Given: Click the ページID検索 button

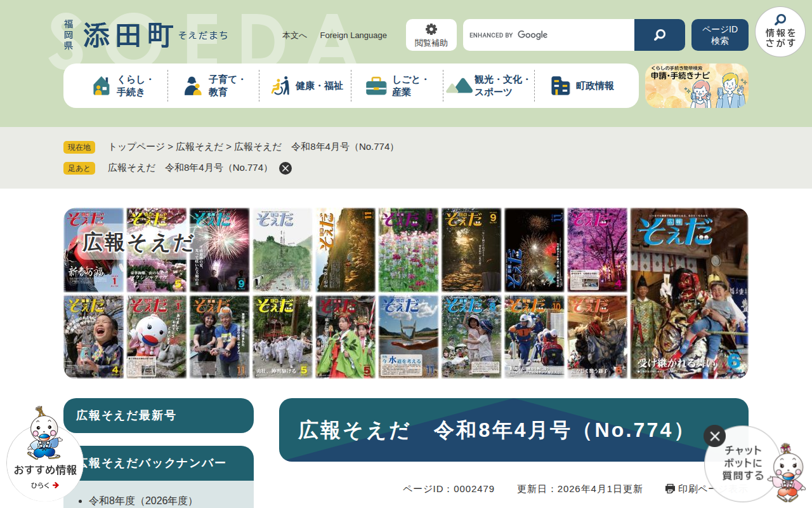Looking at the screenshot, I should coord(719,35).
